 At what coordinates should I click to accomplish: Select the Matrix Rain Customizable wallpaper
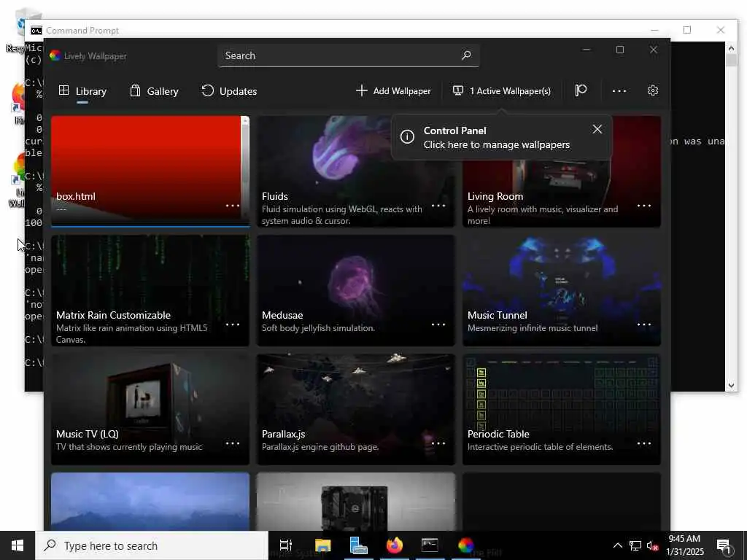(150, 290)
